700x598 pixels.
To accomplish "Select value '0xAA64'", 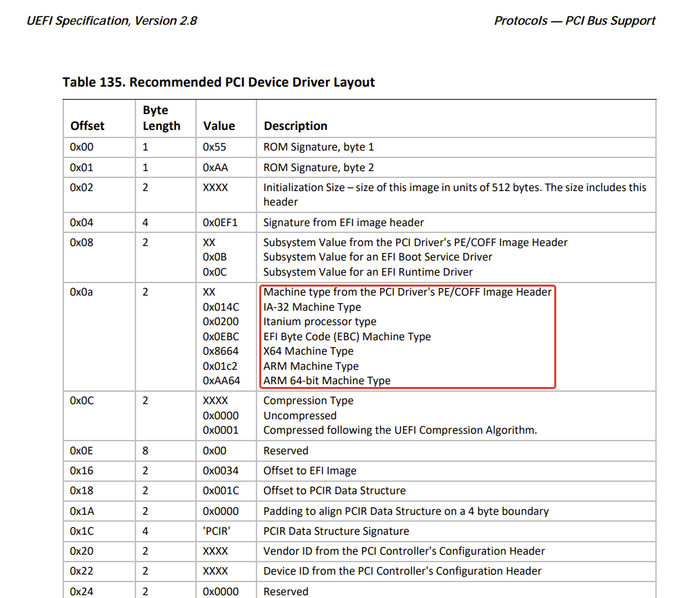I will [x=221, y=381].
